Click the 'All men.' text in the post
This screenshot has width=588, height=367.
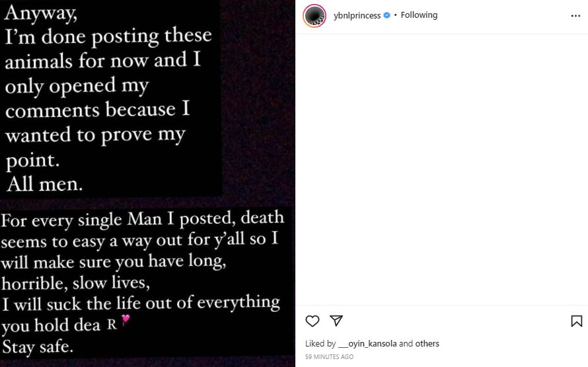pos(44,184)
